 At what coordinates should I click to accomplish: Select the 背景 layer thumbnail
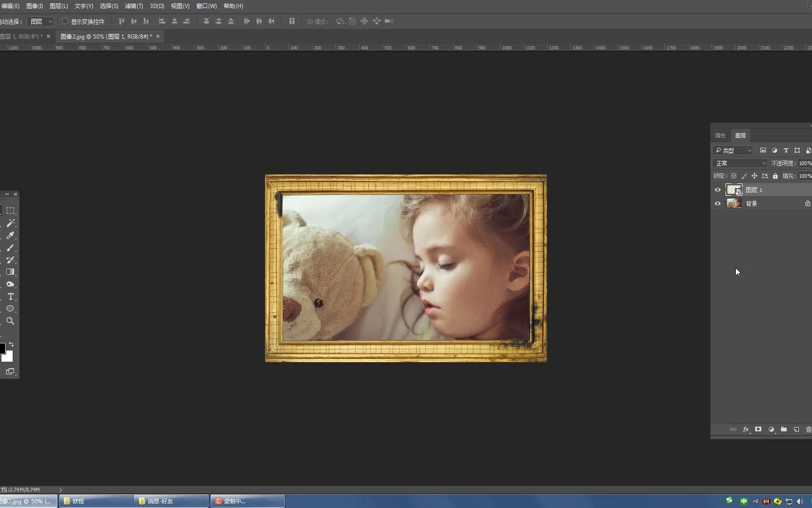[734, 204]
